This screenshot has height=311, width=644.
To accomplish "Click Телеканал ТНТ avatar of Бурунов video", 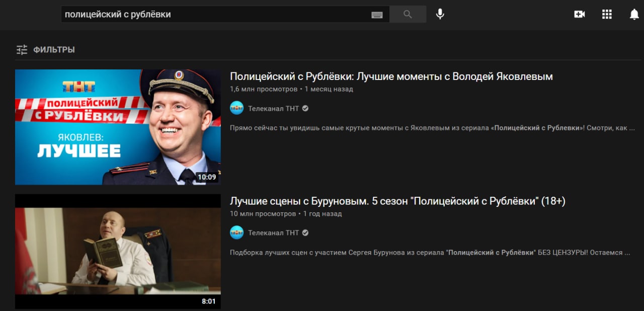I will [x=236, y=232].
